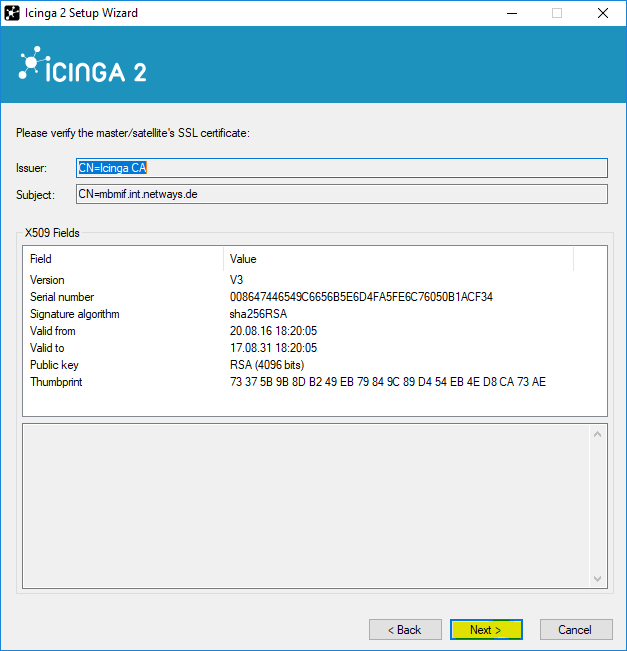
Task: Click the Subject field CN=mbmif.int.netways.de
Action: (x=342, y=194)
